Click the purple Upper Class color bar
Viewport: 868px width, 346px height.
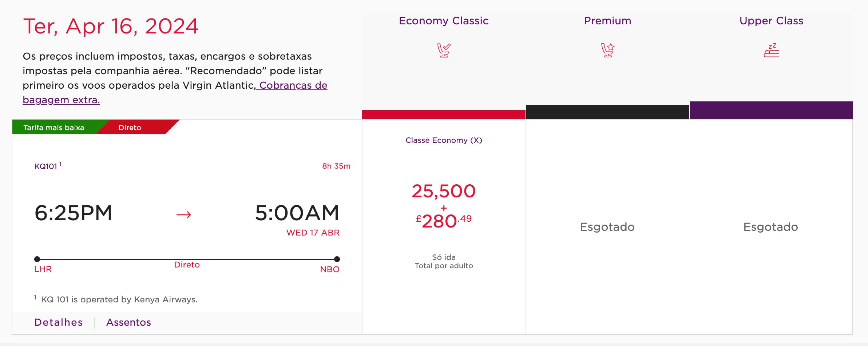[x=771, y=110]
